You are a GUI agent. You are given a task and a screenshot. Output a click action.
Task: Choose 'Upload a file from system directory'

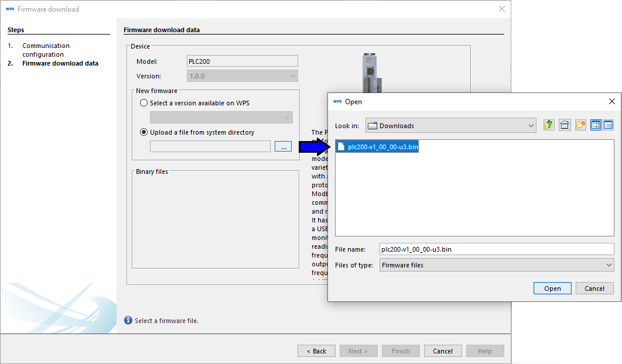pos(144,132)
